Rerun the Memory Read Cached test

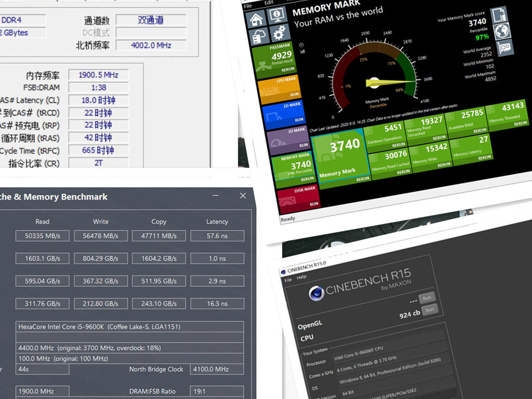pos(403,171)
